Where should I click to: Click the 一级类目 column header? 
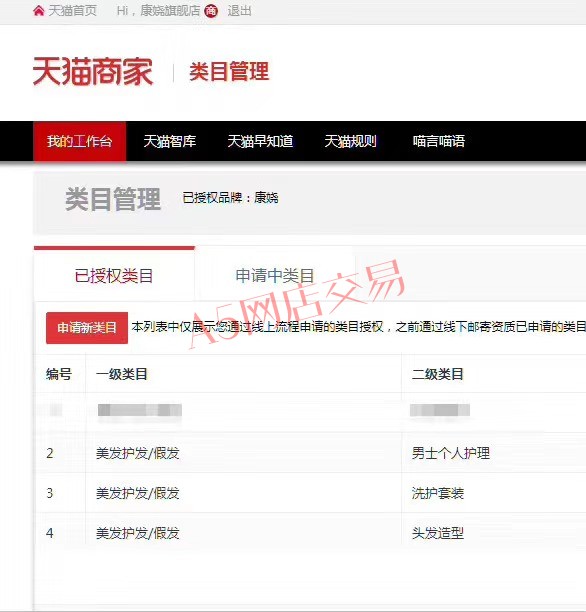coord(122,374)
